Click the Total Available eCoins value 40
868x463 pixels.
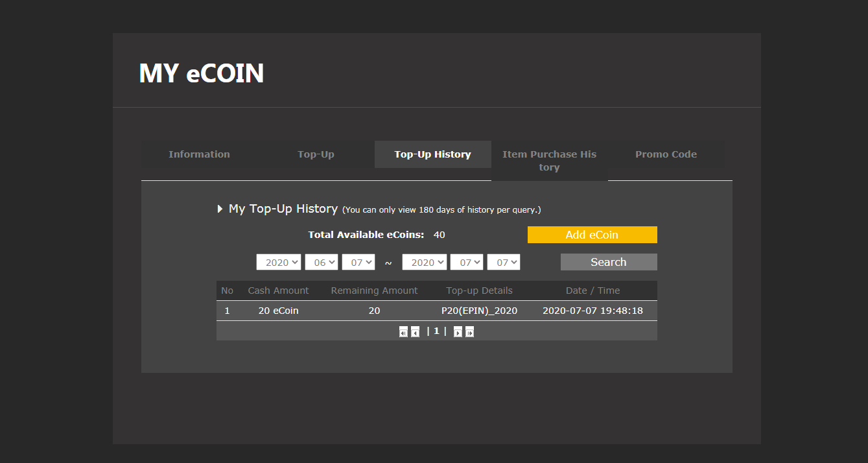click(x=439, y=235)
